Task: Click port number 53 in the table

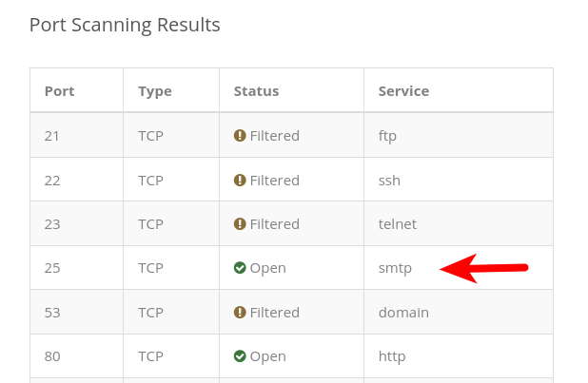Action: pos(52,313)
